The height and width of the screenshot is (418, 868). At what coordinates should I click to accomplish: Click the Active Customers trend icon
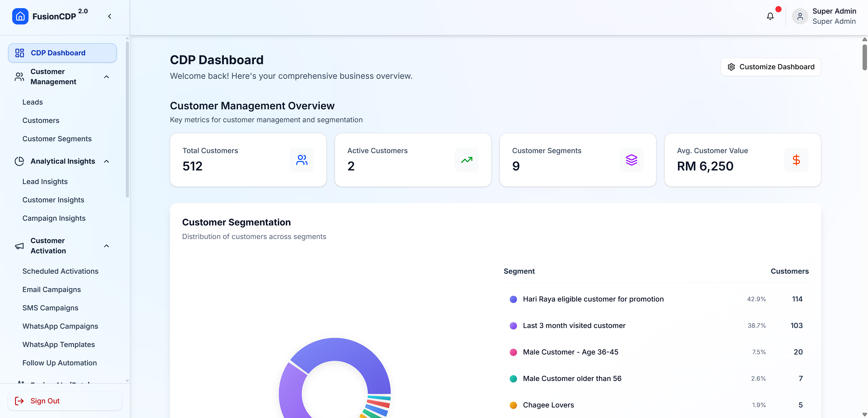pyautogui.click(x=466, y=160)
